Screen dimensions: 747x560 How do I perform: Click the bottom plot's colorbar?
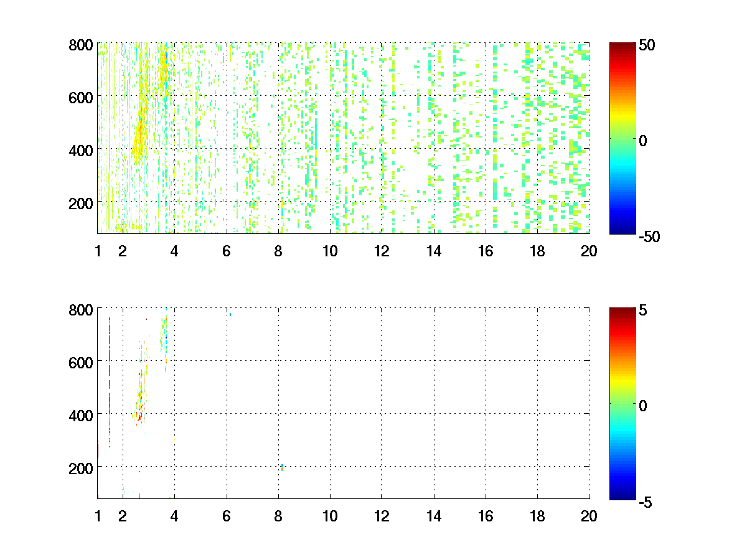(x=622, y=403)
